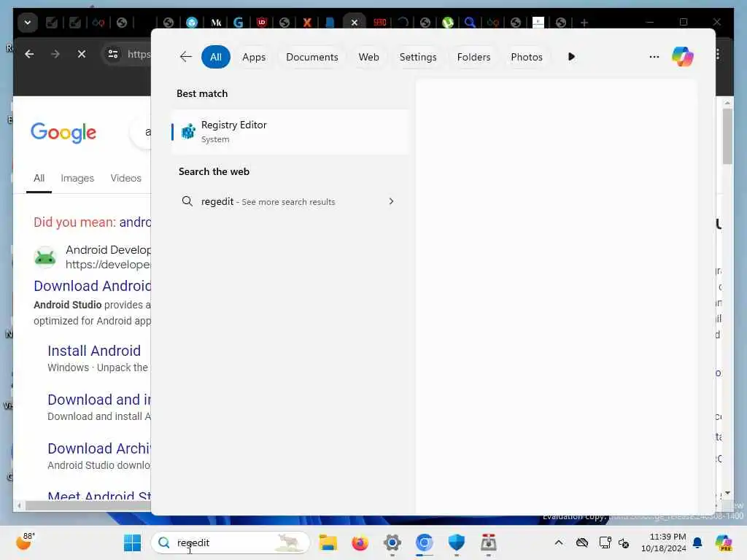Show hidden system tray icons
Screen dimensions: 747x560
click(x=559, y=542)
